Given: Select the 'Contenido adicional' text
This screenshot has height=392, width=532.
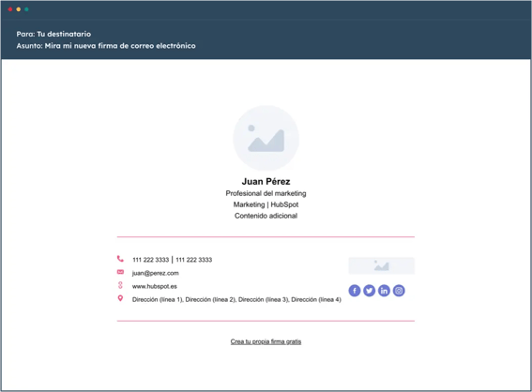Looking at the screenshot, I should (266, 216).
